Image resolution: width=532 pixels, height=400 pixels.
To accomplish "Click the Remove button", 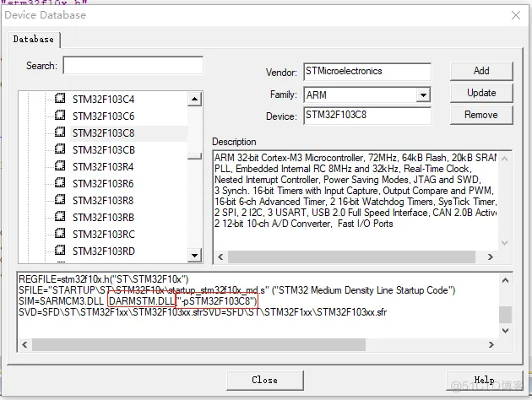I will click(x=481, y=115).
